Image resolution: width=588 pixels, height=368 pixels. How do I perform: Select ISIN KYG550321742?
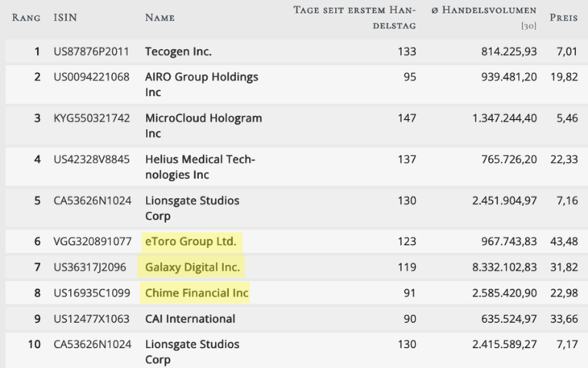pos(91,118)
